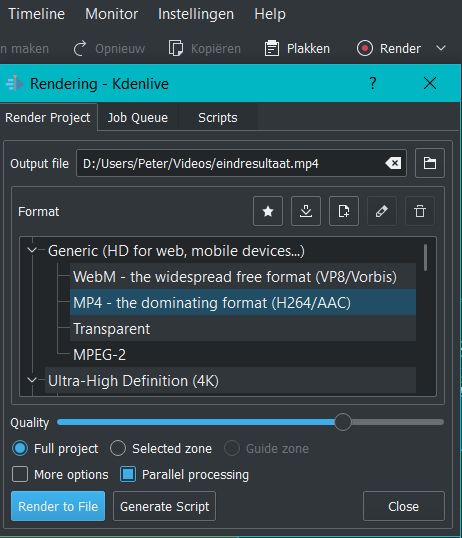Collapse the Ultra-High Definition (4K) category
The image size is (462, 538).
pos(32,380)
